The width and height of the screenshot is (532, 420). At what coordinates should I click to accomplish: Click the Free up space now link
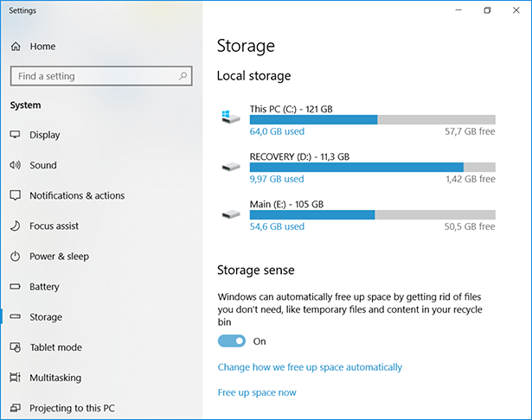(x=257, y=392)
